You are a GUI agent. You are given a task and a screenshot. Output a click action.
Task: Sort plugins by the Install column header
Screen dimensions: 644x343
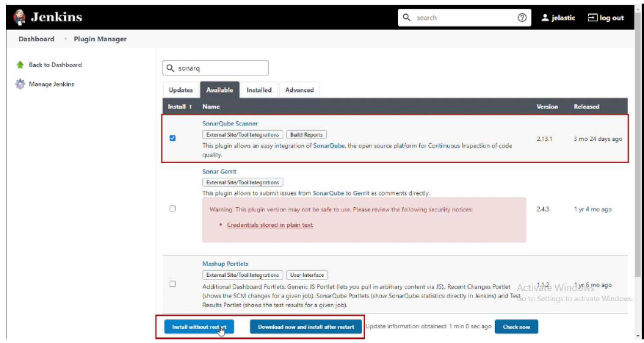180,106
